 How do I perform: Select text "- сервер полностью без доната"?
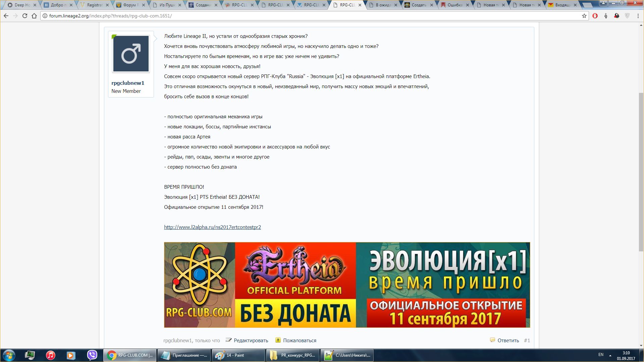200,167
